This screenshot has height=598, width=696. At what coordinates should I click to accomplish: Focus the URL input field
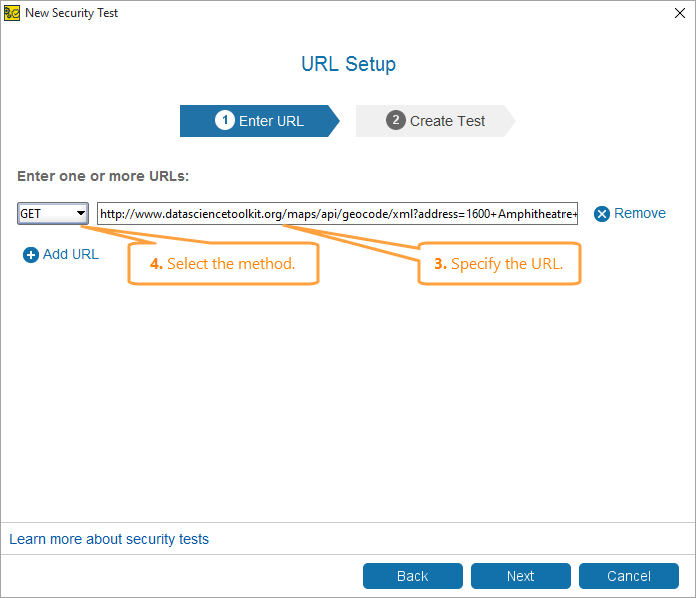(x=337, y=214)
